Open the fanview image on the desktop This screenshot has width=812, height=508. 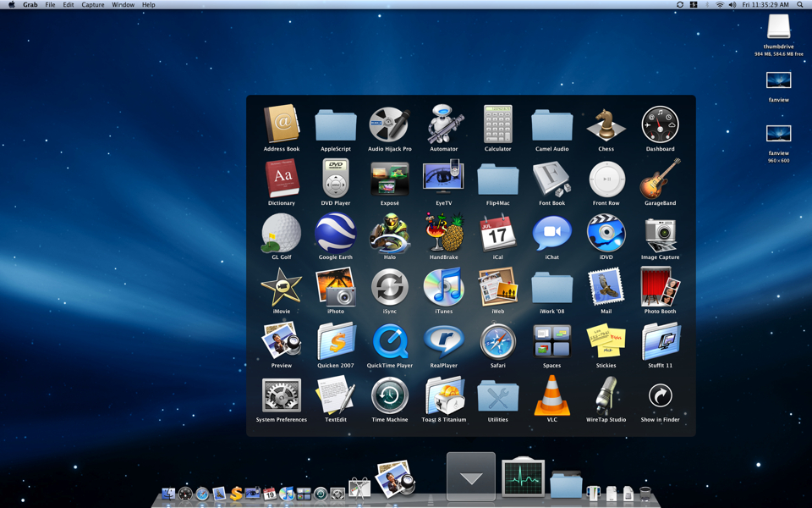pyautogui.click(x=778, y=80)
